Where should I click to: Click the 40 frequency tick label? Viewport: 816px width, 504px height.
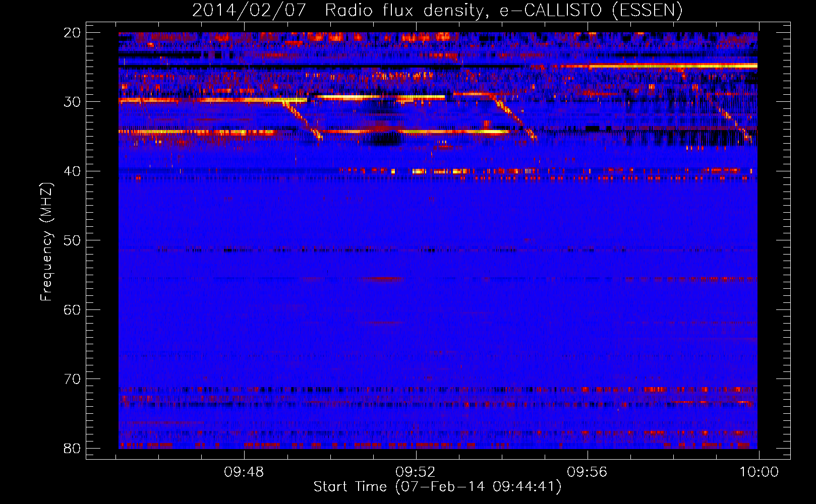click(x=72, y=171)
